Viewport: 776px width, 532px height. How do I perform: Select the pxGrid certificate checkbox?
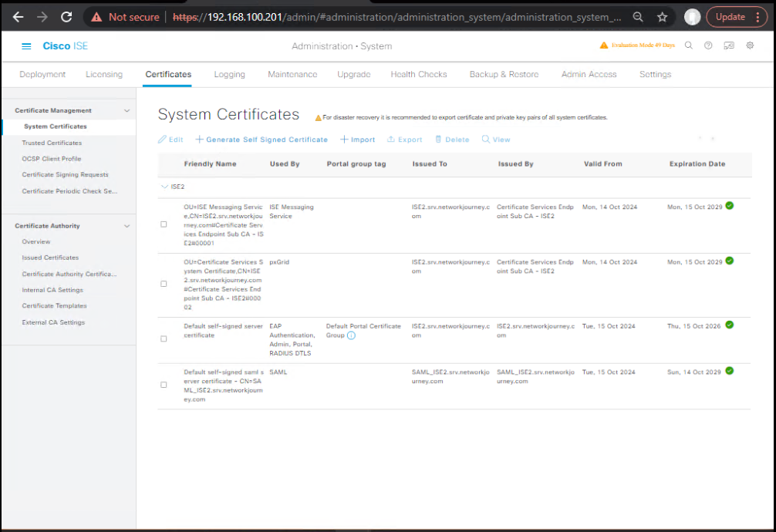pos(164,284)
